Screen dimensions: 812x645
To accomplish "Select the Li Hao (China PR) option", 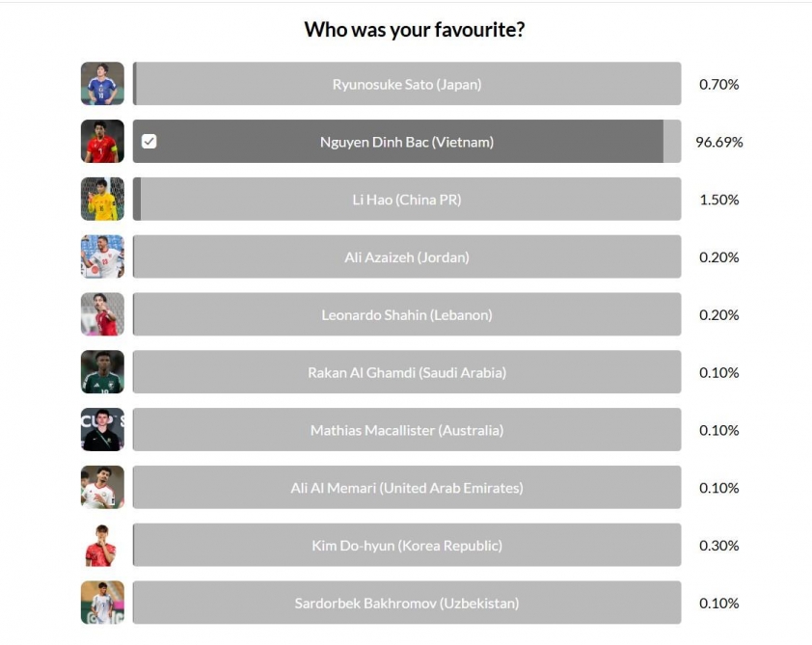I will tap(406, 200).
